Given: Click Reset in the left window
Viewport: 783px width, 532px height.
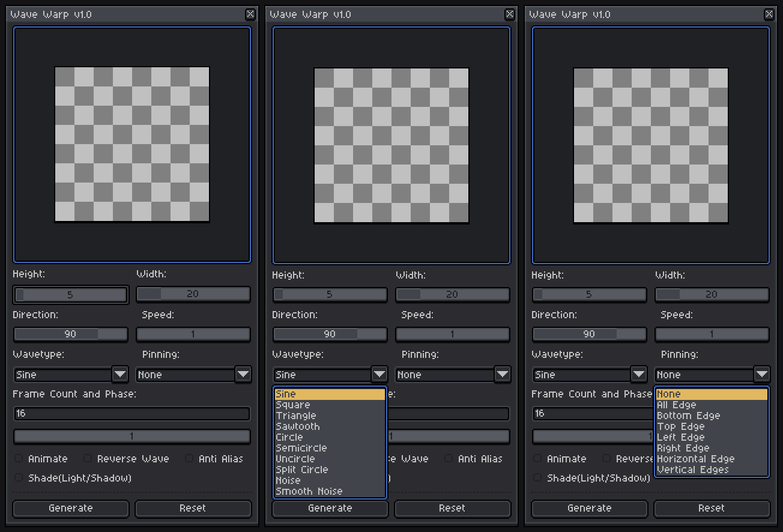Looking at the screenshot, I should [x=193, y=508].
